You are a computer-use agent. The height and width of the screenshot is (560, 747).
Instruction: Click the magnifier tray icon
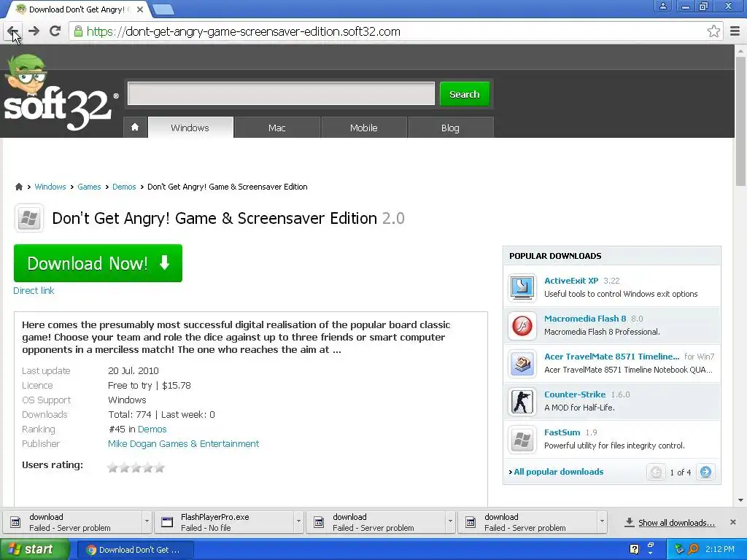click(693, 549)
